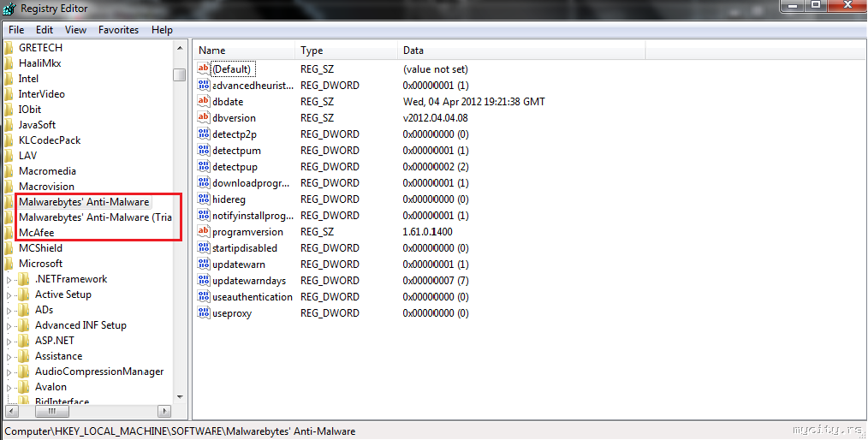Sort values by Data column header
The image size is (868, 440).
pyautogui.click(x=521, y=51)
